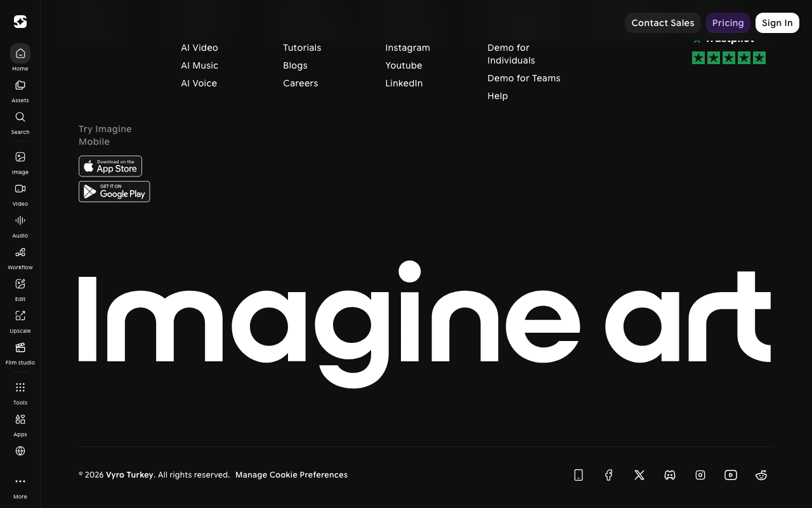
Task: Open Film studio from sidebar
Action: click(20, 352)
